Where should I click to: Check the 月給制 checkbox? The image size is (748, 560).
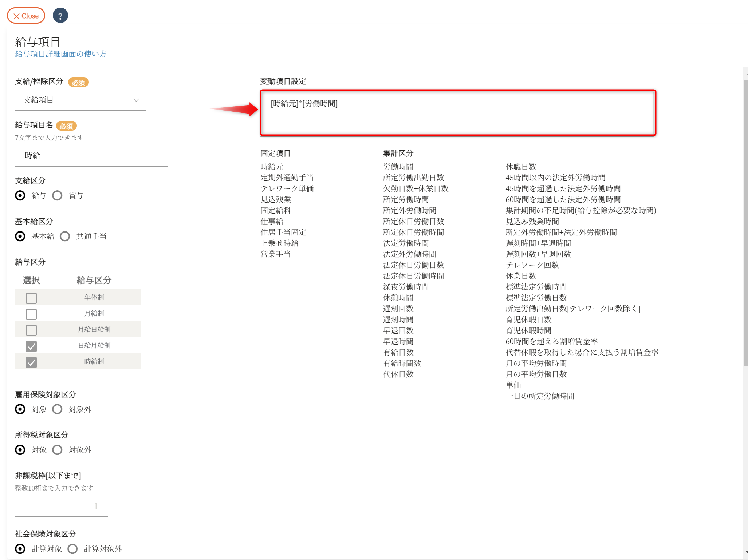tap(31, 314)
